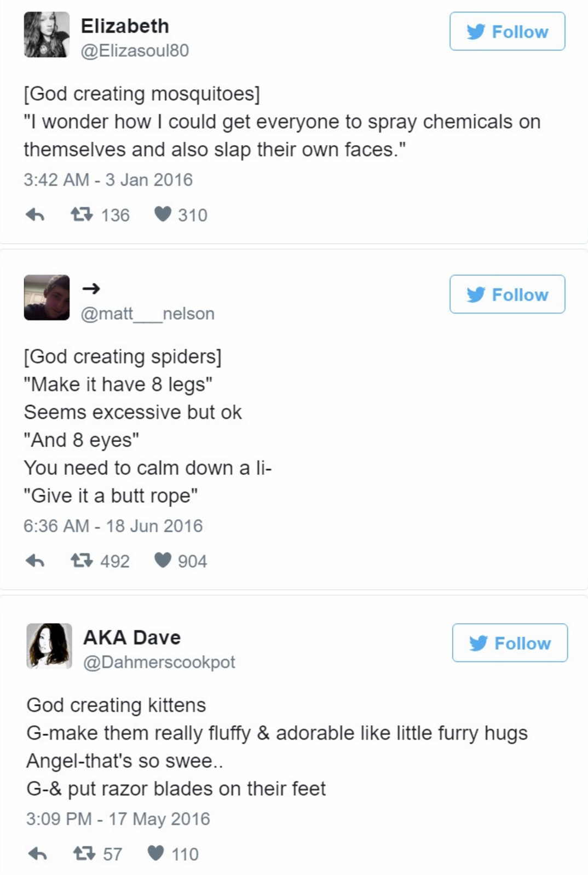Image resolution: width=588 pixels, height=875 pixels.
Task: Reply to the spiders tweet
Action: point(35,560)
